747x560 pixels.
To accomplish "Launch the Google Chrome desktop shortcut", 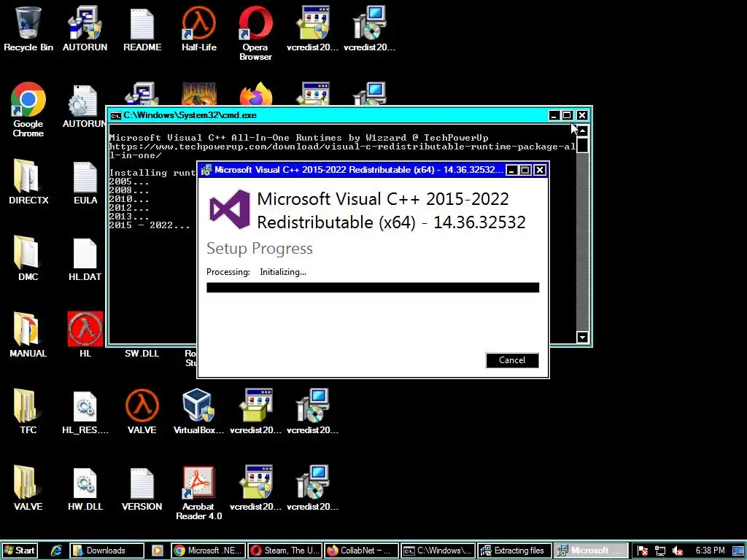I will tap(28, 109).
